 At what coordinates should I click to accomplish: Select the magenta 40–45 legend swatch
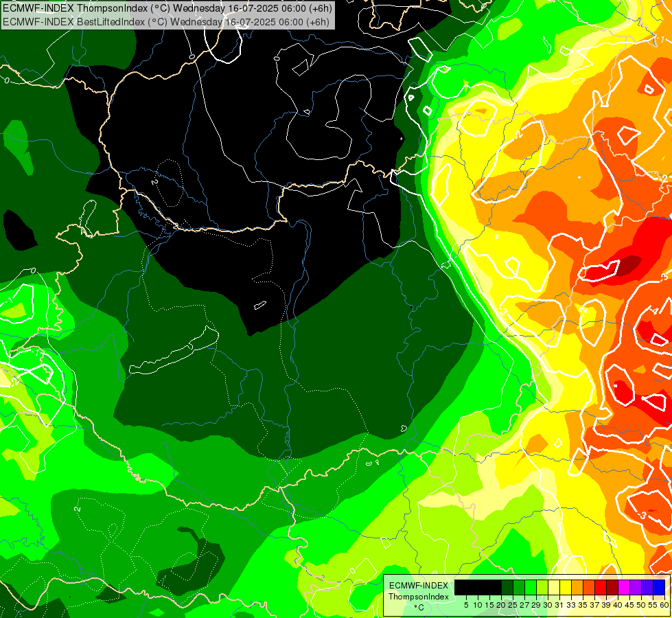pos(624,587)
